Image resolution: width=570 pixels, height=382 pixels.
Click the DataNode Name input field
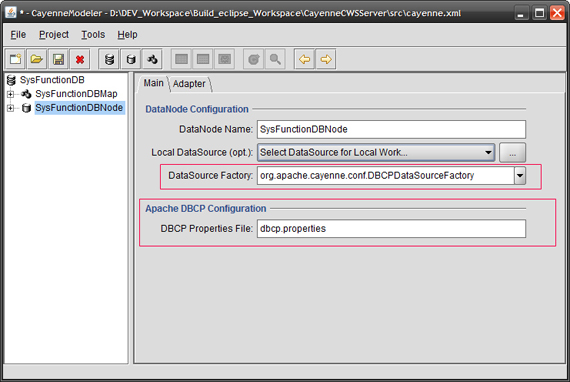391,129
